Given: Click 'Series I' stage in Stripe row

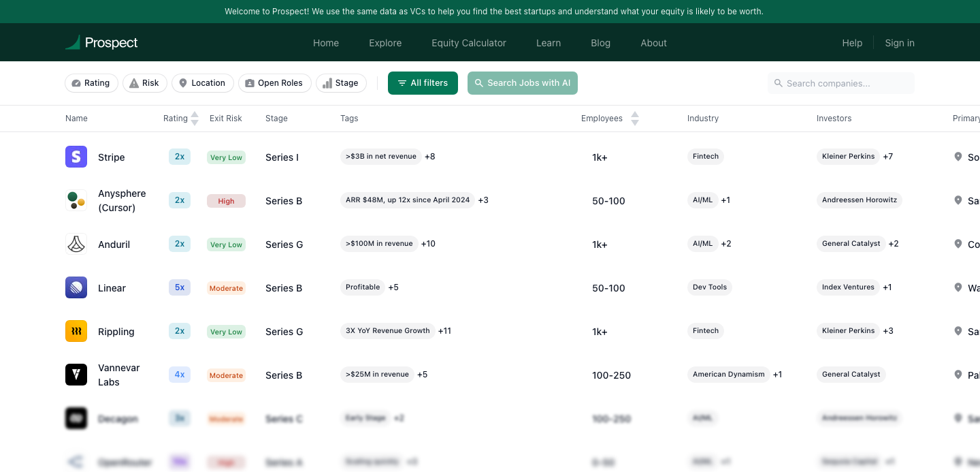Looking at the screenshot, I should (x=282, y=157).
